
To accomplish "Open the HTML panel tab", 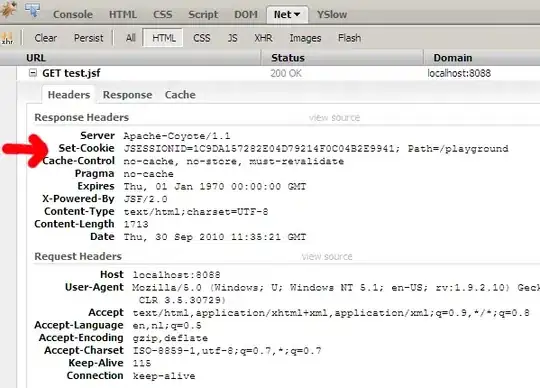I will coord(123,14).
